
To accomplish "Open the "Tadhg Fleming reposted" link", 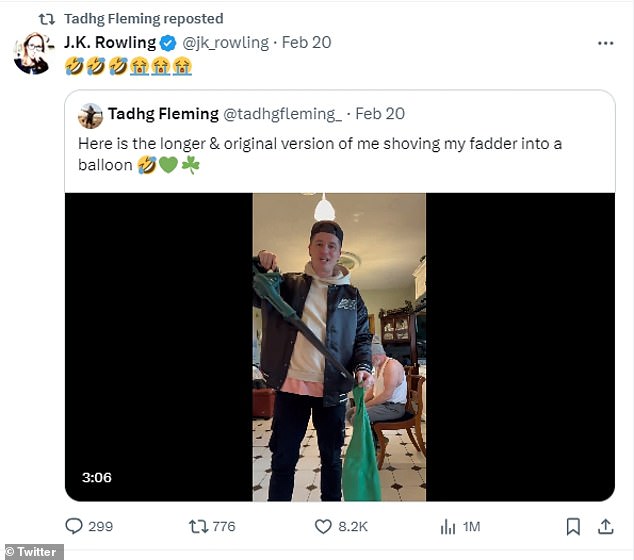I will click(143, 18).
